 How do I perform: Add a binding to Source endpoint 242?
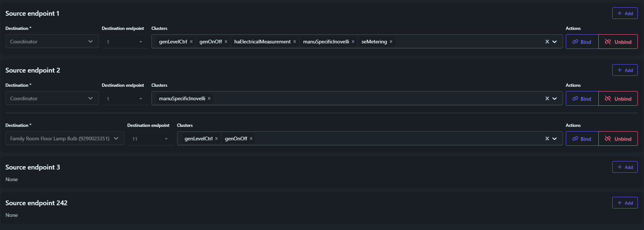[625, 203]
